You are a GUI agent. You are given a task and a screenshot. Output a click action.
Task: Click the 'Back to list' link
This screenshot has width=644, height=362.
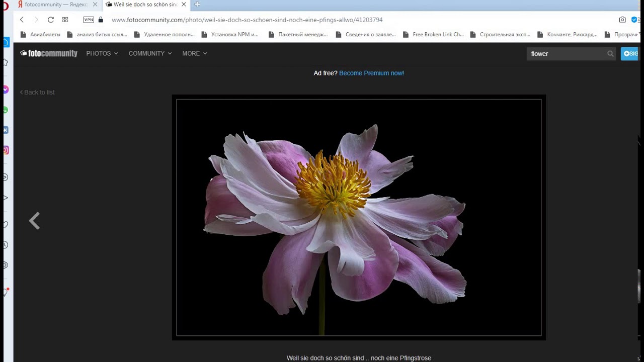(37, 92)
